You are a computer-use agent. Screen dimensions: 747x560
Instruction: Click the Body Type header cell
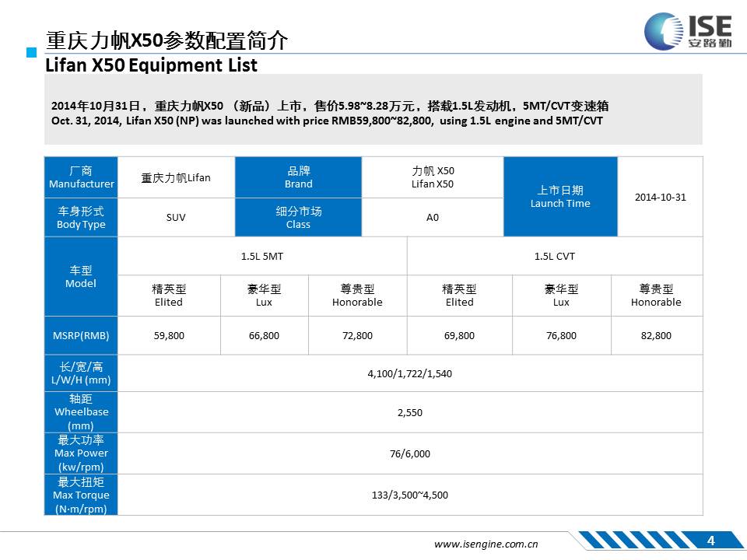point(81,218)
